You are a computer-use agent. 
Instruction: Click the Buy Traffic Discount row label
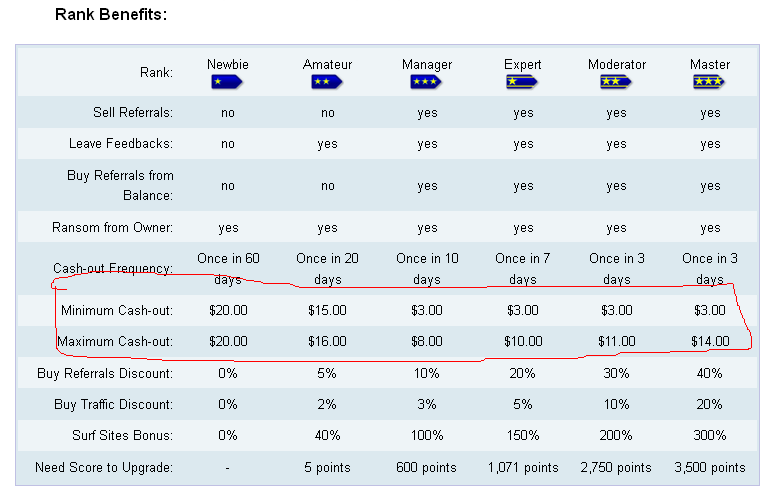pos(113,405)
